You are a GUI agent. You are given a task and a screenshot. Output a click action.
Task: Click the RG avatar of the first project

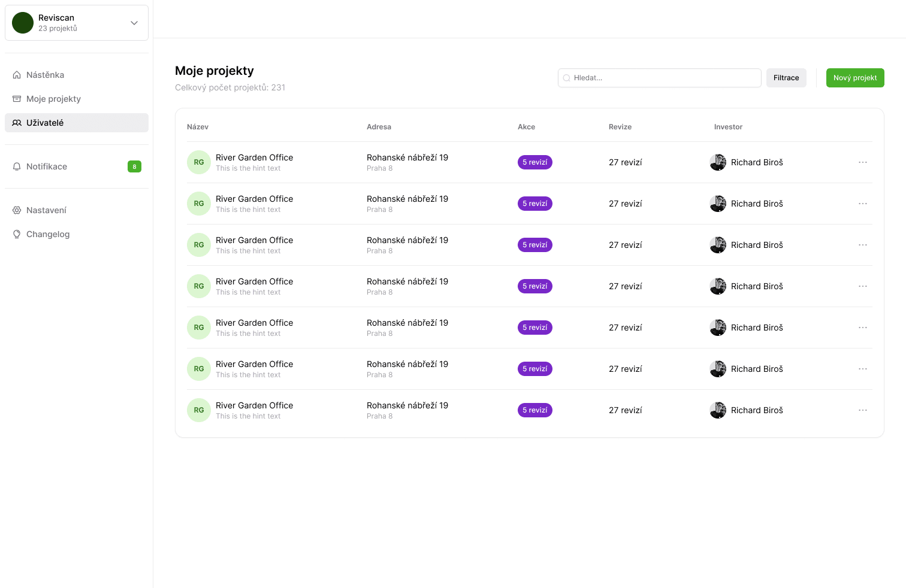coord(198,162)
